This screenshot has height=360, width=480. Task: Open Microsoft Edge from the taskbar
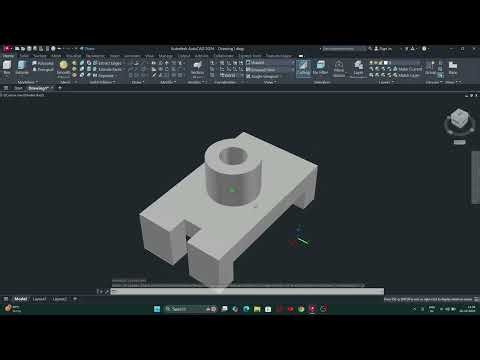click(x=246, y=309)
